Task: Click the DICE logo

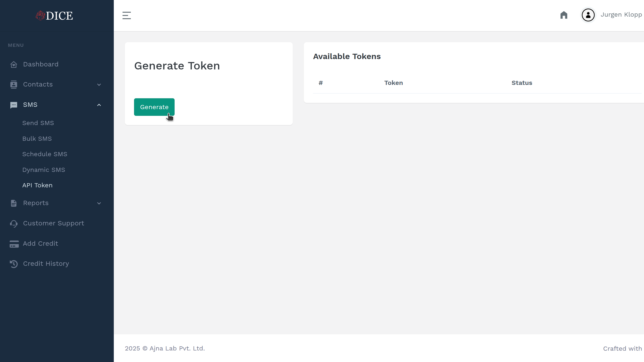Action: pos(54,15)
